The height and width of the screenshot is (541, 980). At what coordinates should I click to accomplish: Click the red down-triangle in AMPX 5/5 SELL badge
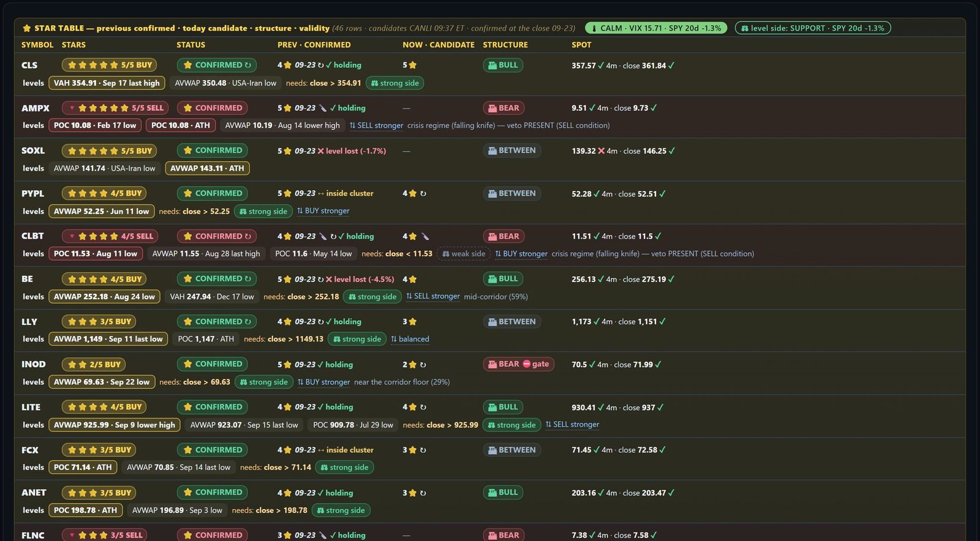point(72,108)
